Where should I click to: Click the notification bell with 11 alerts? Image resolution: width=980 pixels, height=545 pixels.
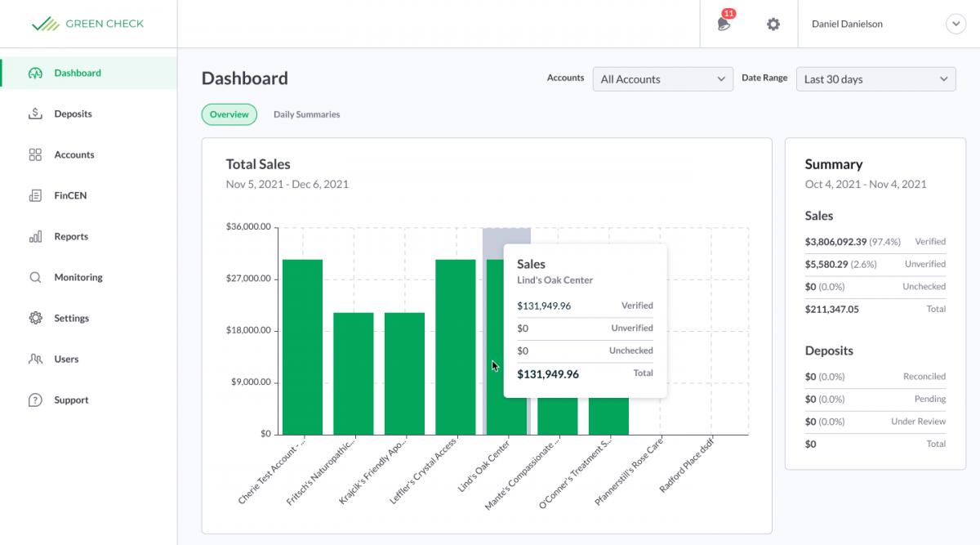[723, 25]
